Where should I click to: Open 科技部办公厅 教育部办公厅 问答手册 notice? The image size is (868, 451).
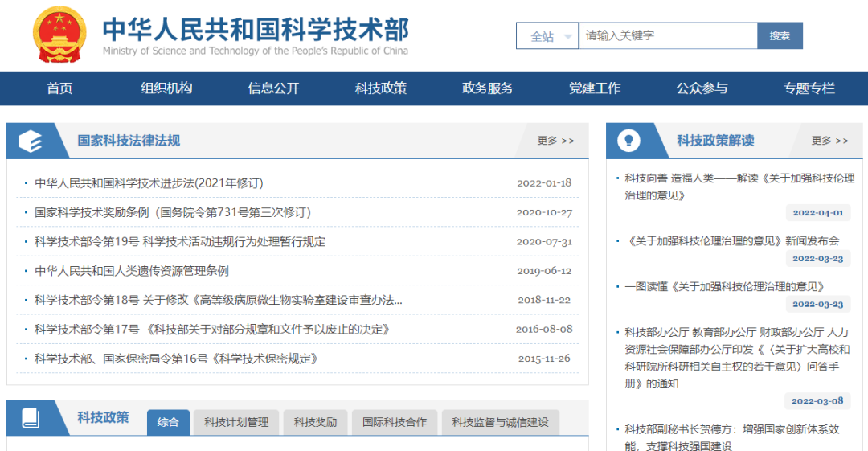(x=737, y=358)
